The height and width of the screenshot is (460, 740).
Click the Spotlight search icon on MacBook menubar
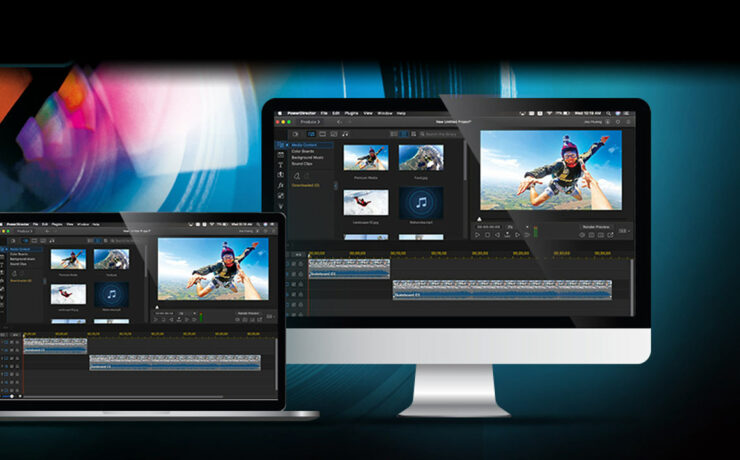point(258,224)
